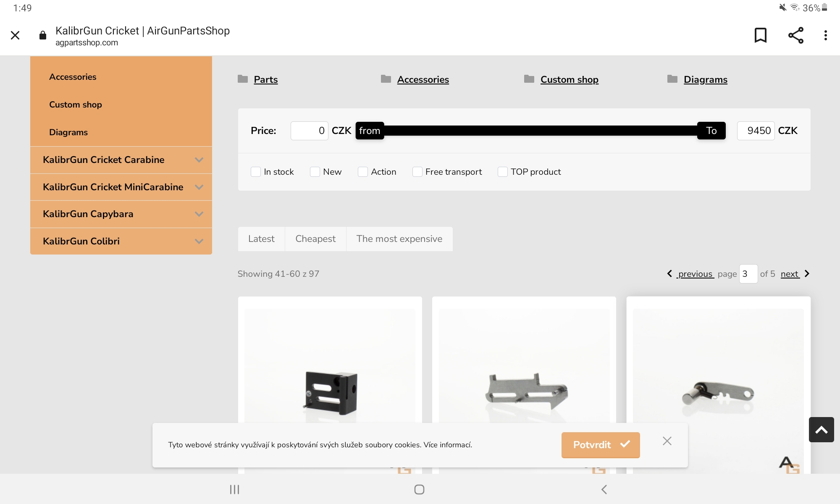Open Android recent apps icon

234,489
